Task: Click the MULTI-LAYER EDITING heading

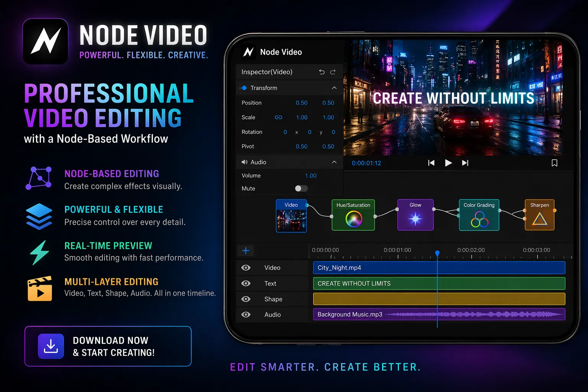Action: [x=111, y=282]
